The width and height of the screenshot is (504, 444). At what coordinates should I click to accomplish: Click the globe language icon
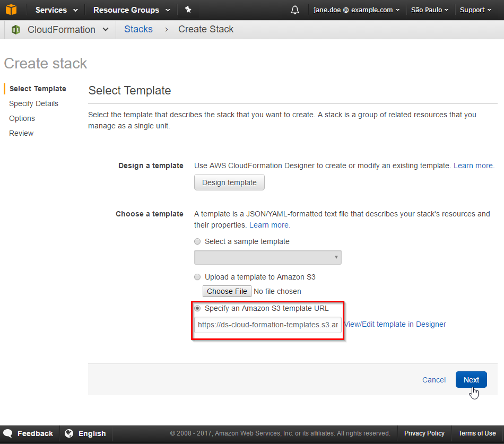click(69, 433)
